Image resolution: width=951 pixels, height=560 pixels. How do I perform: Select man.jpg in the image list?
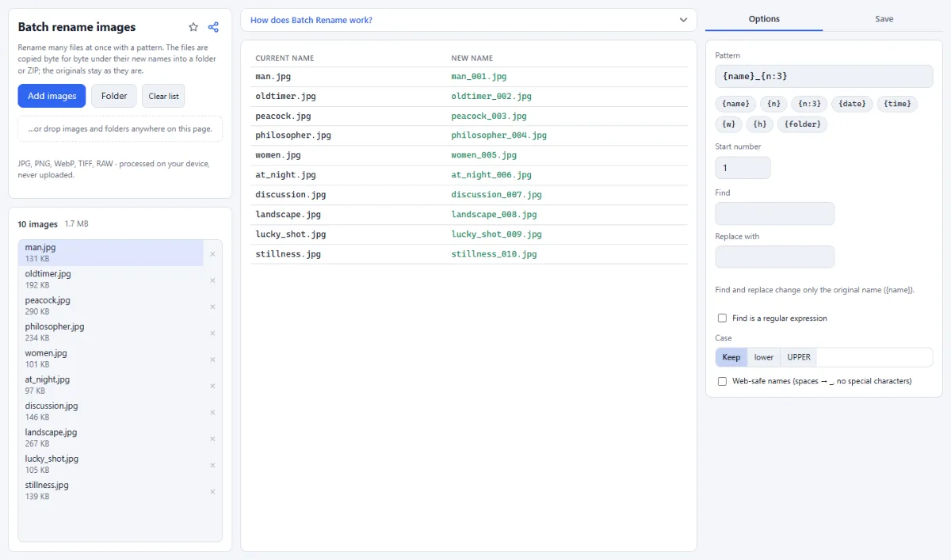[x=111, y=253]
